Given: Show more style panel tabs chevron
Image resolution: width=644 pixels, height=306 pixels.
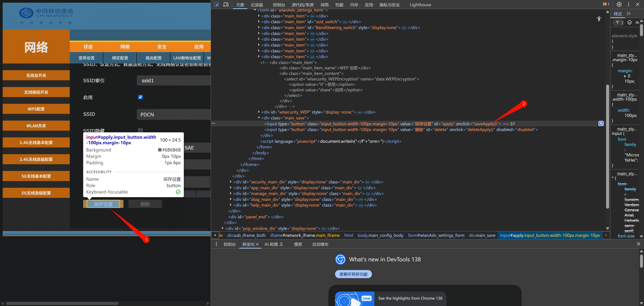Looking at the screenshot, I should click(x=629, y=14).
